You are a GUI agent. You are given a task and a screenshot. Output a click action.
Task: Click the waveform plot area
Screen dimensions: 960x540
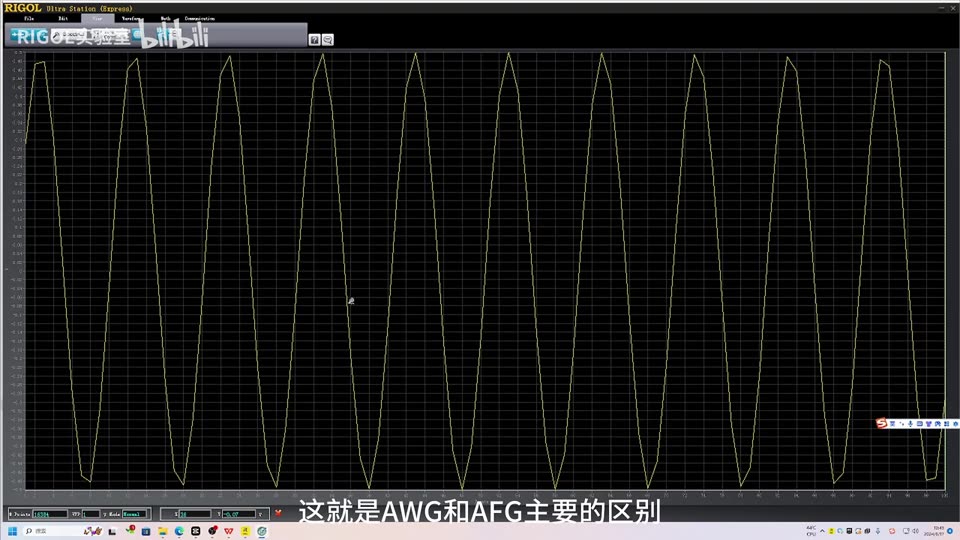[x=484, y=271]
